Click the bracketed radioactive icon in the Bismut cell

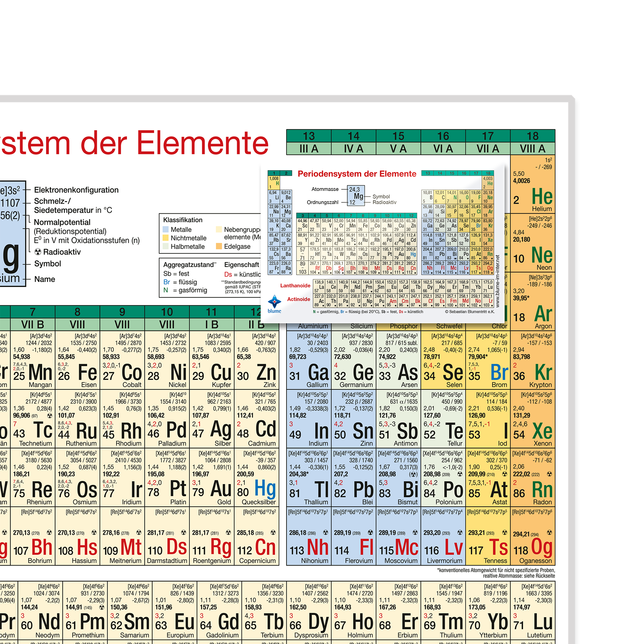[413, 474]
